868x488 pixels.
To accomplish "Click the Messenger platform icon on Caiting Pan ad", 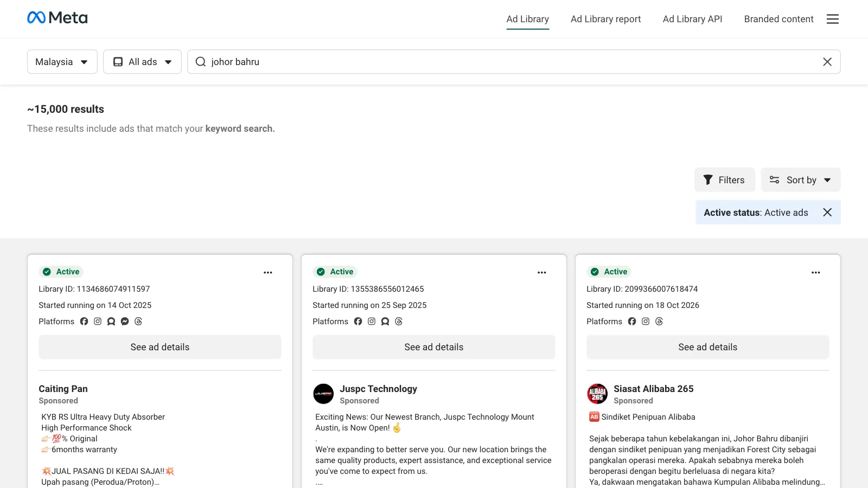I will [125, 322].
